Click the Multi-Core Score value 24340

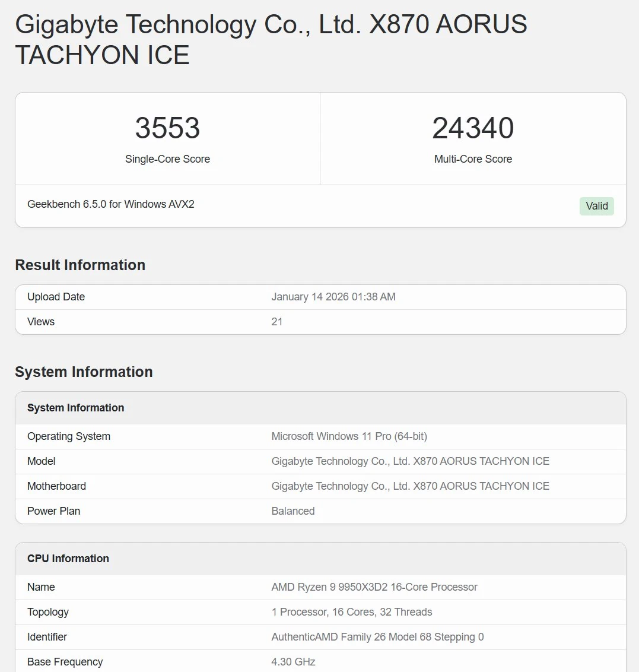473,128
